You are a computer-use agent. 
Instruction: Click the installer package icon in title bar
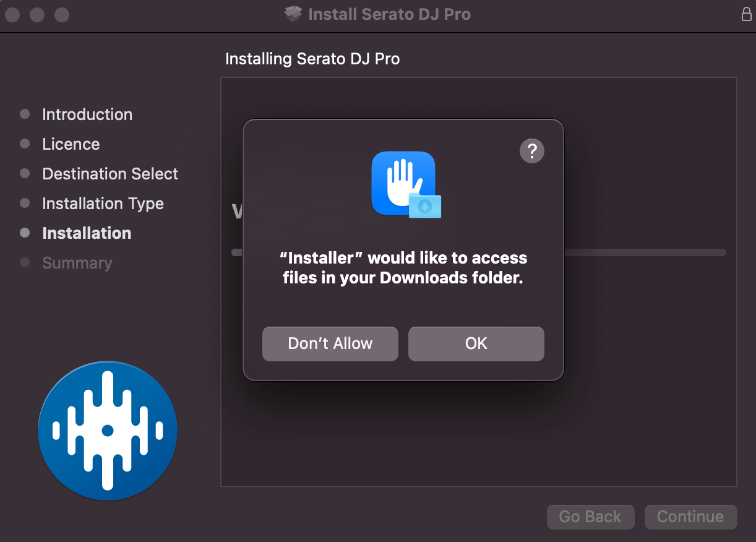point(292,14)
